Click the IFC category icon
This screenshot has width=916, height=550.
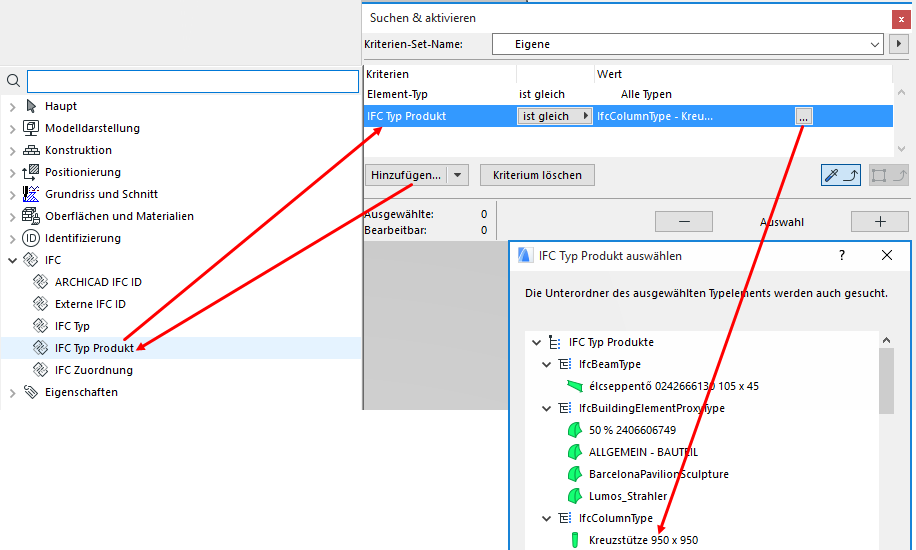(x=30, y=260)
